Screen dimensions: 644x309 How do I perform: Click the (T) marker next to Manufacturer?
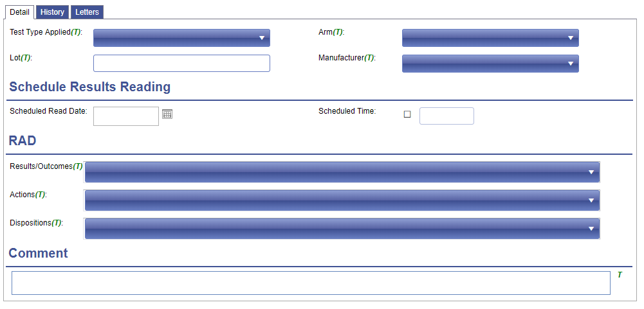[369, 58]
